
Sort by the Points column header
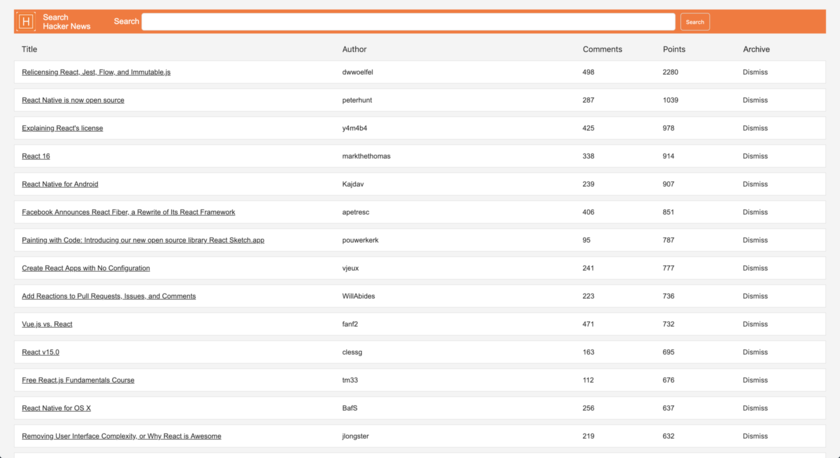tap(674, 49)
